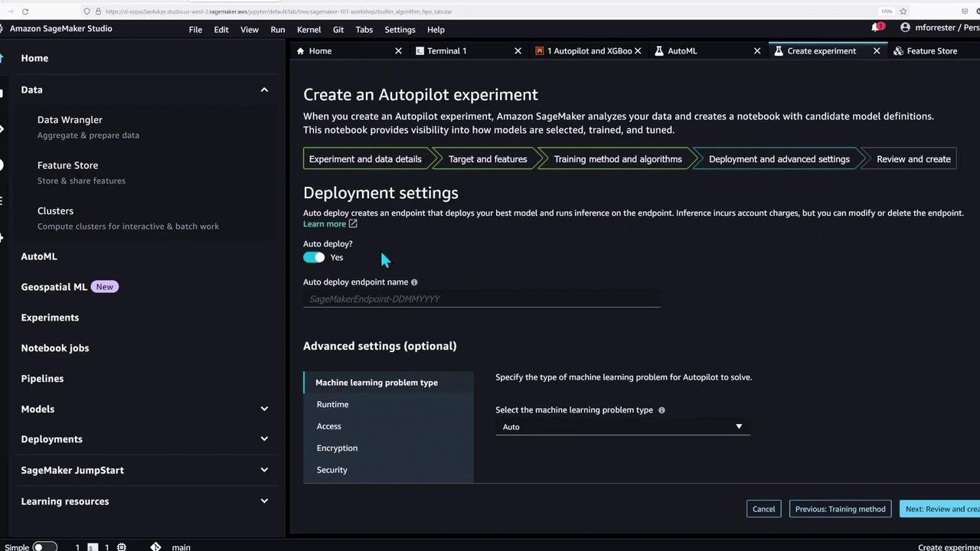This screenshot has width=980, height=551.
Task: Collapse the Data section in sidebar
Action: [x=264, y=90]
